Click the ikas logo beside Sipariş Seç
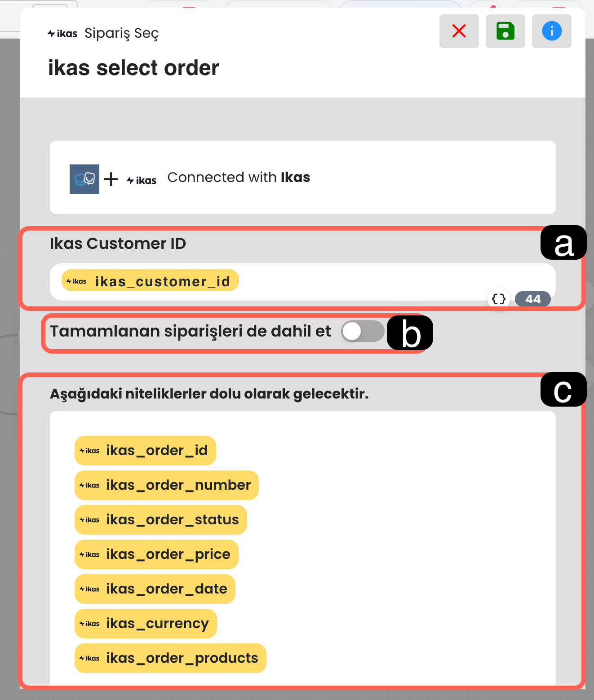The image size is (594, 700). [62, 34]
